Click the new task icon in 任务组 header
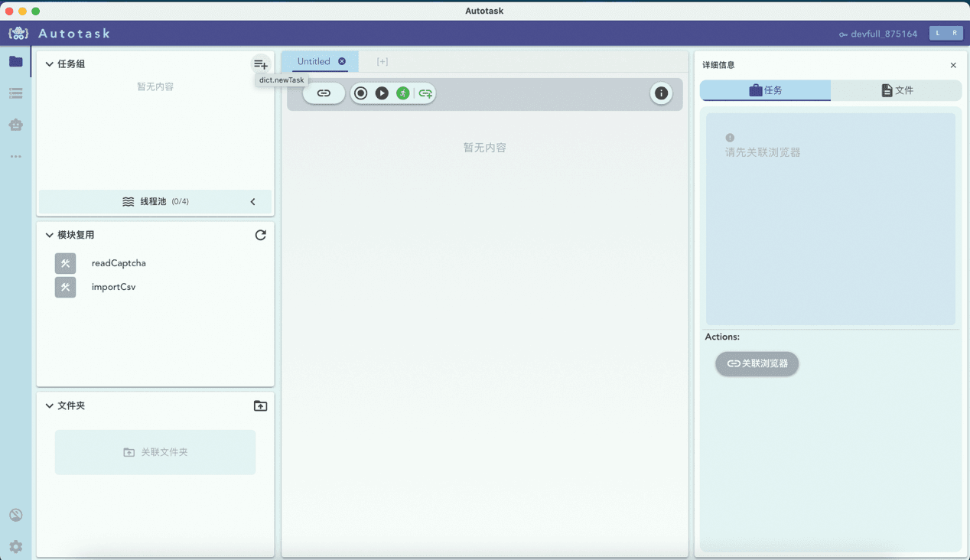The height and width of the screenshot is (560, 970). click(260, 64)
